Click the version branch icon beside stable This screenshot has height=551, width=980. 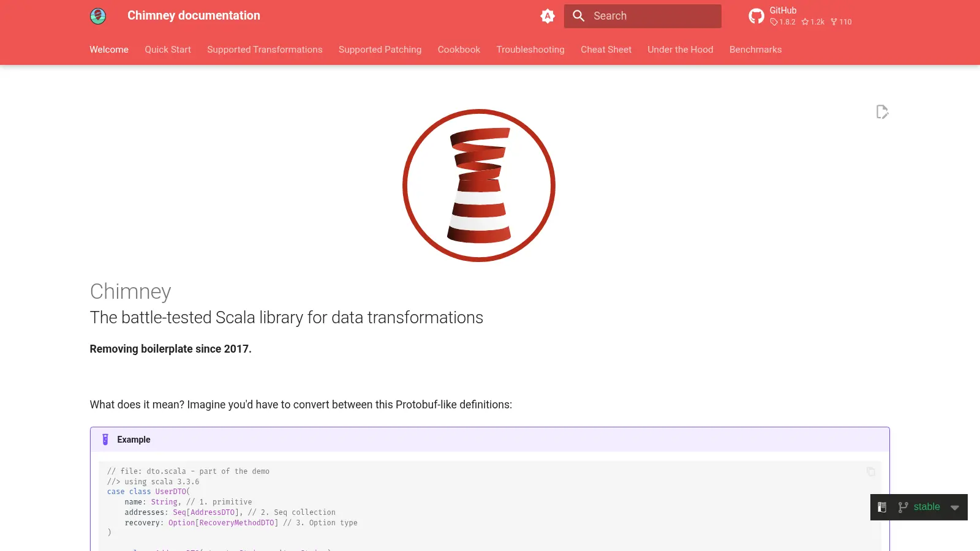903,507
